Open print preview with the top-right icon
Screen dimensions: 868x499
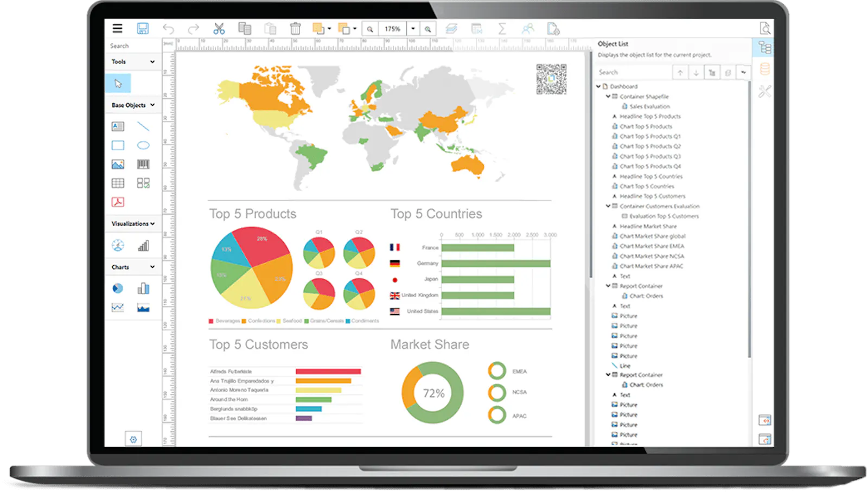pos(765,28)
